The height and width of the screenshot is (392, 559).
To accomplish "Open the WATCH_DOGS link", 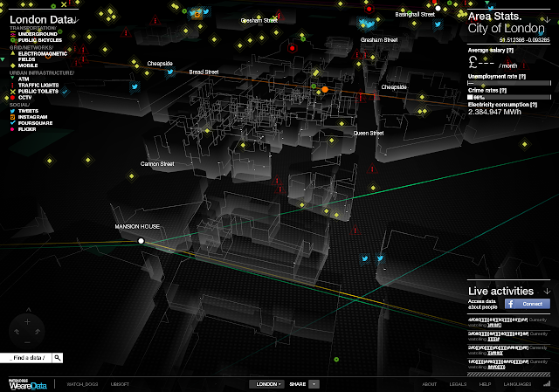I will 82,384.
